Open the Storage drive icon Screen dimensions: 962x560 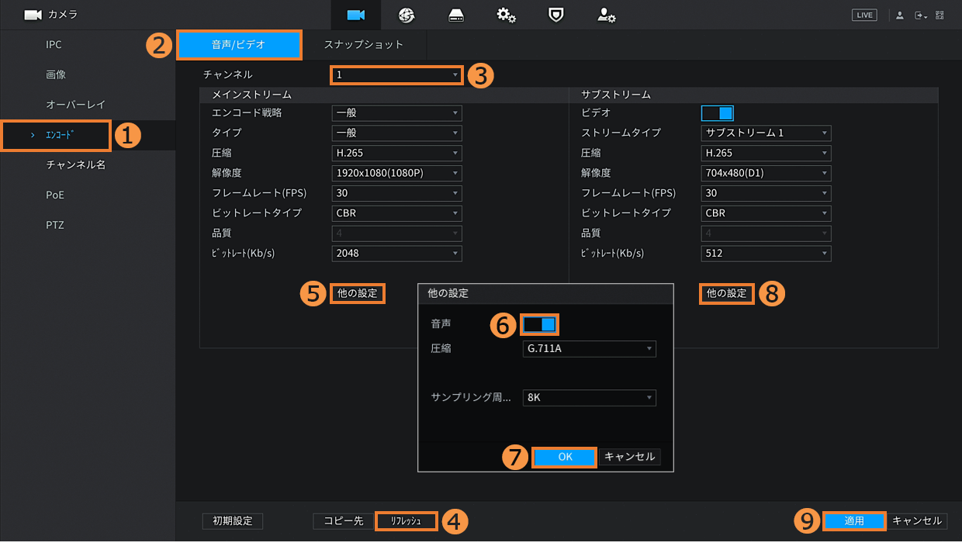456,15
